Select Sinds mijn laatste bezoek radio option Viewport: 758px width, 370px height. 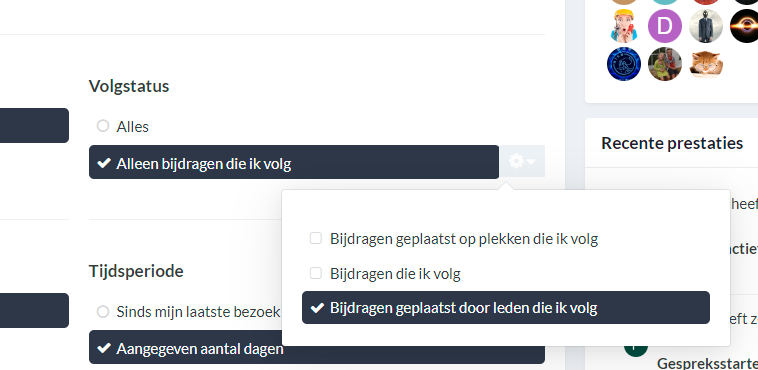[102, 311]
